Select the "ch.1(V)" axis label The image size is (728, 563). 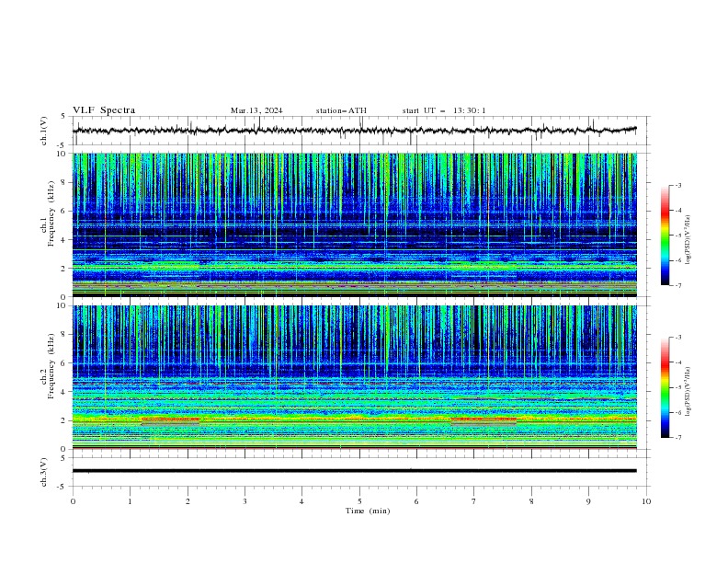coord(44,131)
